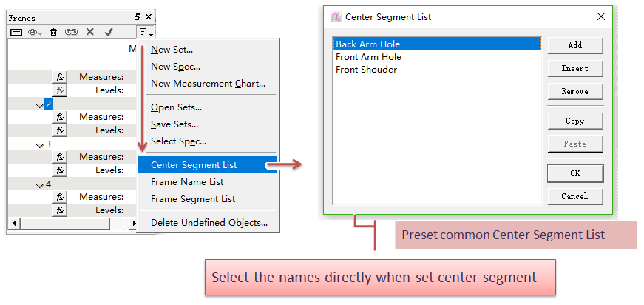The height and width of the screenshot is (305, 644).
Task: Click the X cancel icon in Frames toolbar
Action: 89,32
